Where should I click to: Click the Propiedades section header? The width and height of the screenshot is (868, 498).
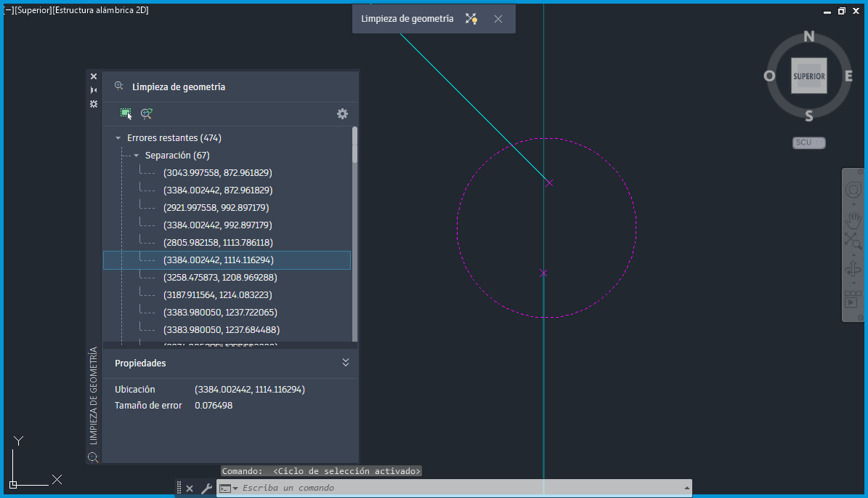(140, 364)
